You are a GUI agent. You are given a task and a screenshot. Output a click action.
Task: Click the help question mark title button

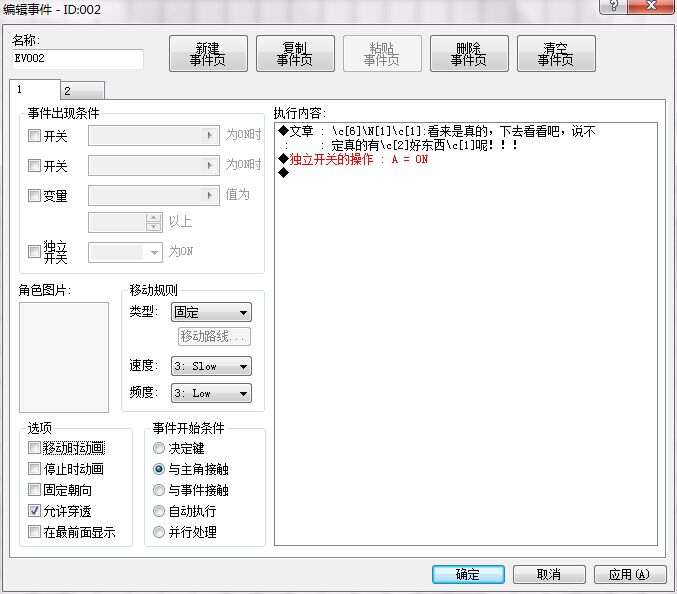[614, 6]
